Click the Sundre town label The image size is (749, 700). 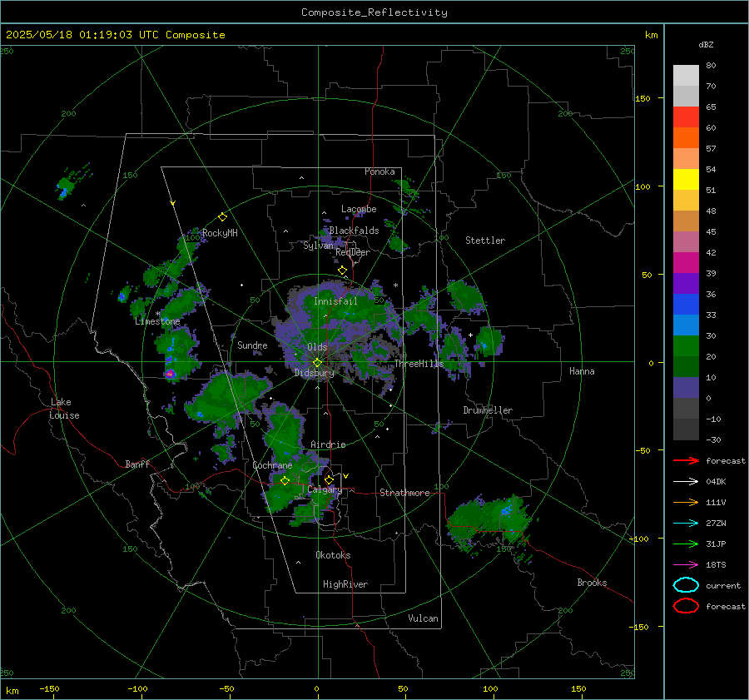tap(252, 345)
